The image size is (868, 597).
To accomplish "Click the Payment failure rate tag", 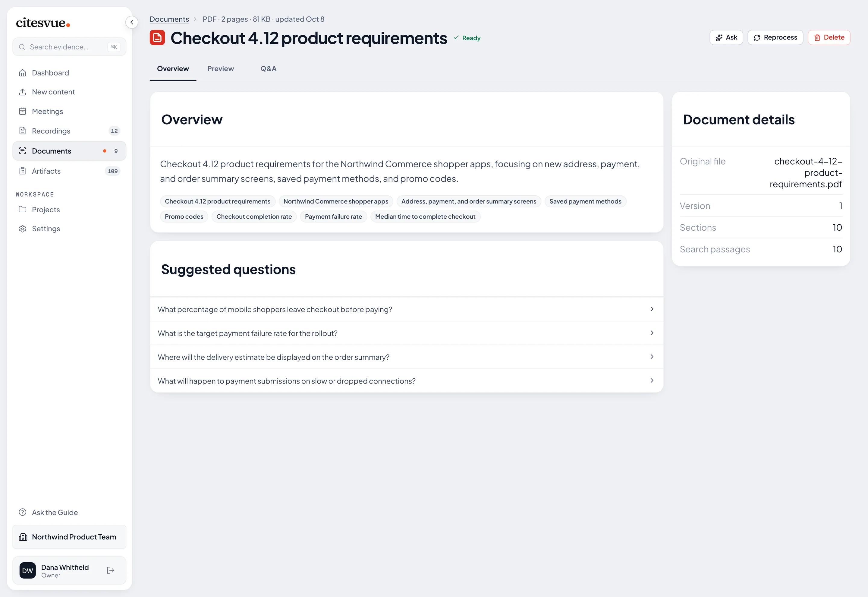I will (x=333, y=216).
